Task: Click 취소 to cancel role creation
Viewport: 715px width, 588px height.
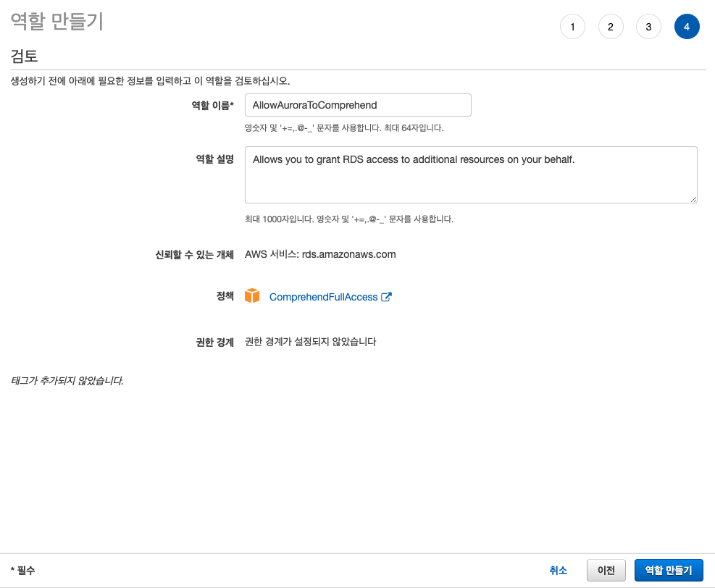Action: pyautogui.click(x=558, y=571)
